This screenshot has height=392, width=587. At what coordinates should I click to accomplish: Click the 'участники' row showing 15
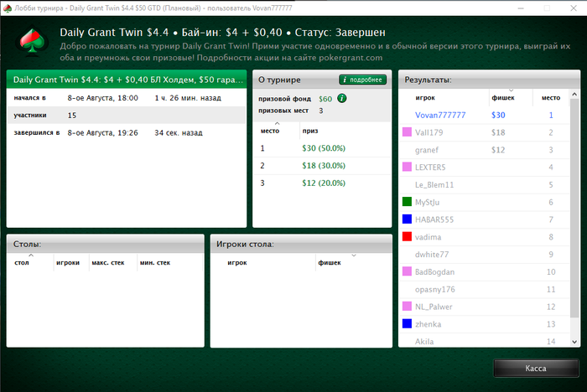point(127,116)
